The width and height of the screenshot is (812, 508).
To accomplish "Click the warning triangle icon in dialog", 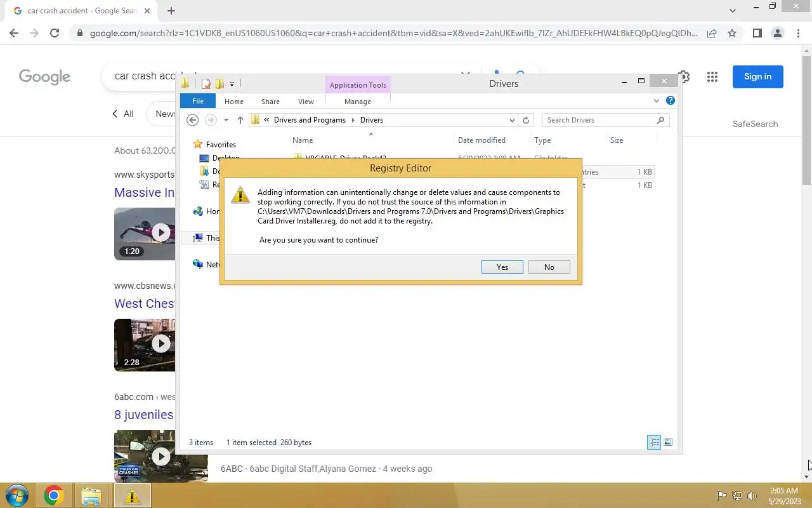I will coord(240,195).
